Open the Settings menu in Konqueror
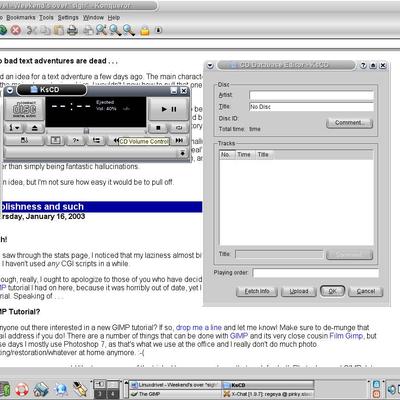Image resolution: width=400 pixels, height=400 pixels. pos(68,17)
